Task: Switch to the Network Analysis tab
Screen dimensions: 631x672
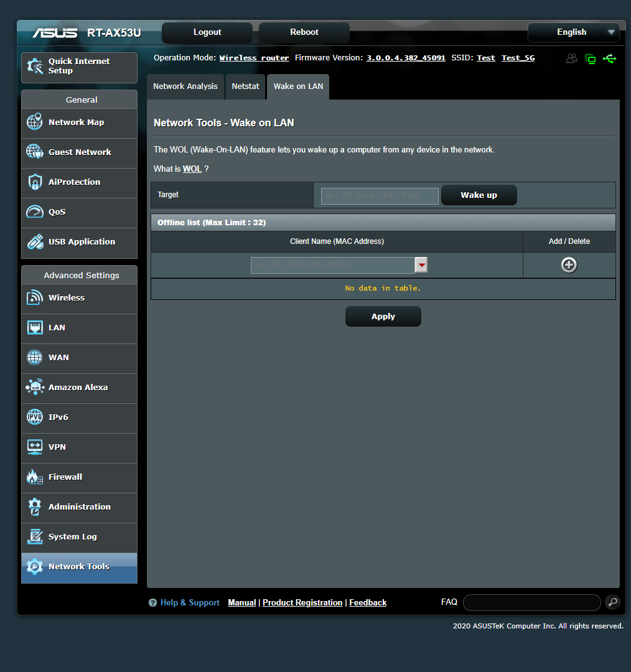Action: pyautogui.click(x=185, y=86)
